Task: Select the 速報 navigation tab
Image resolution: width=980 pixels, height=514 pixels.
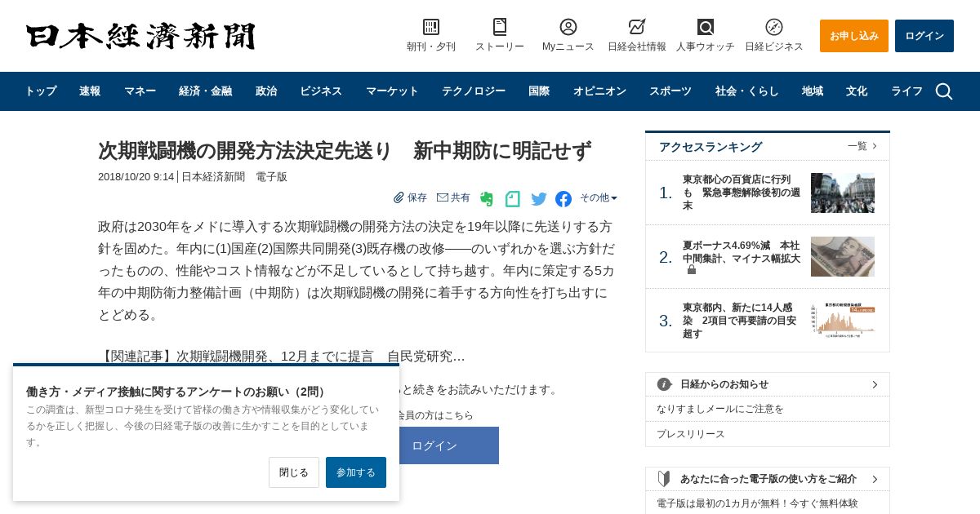Action: 90,91
